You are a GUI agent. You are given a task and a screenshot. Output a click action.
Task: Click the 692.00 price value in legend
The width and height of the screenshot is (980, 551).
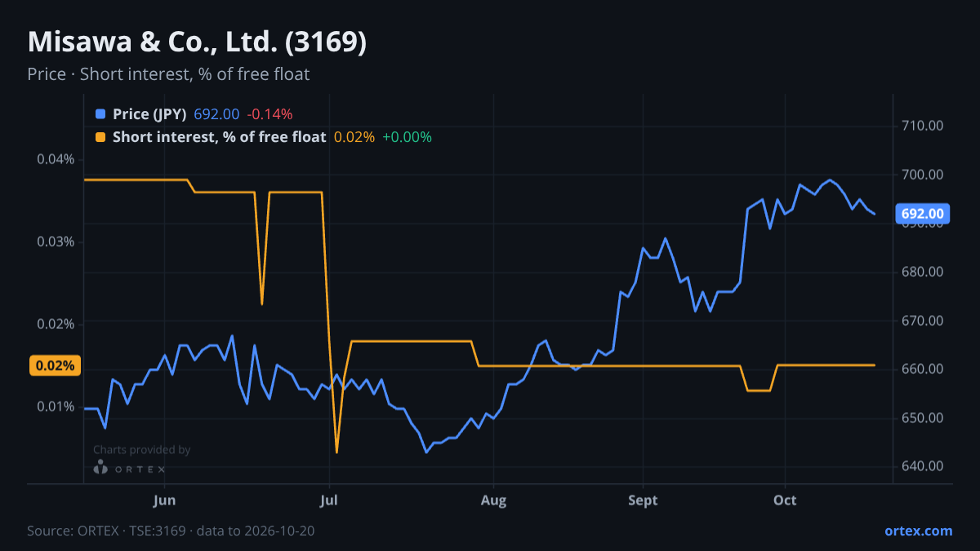[x=216, y=114]
